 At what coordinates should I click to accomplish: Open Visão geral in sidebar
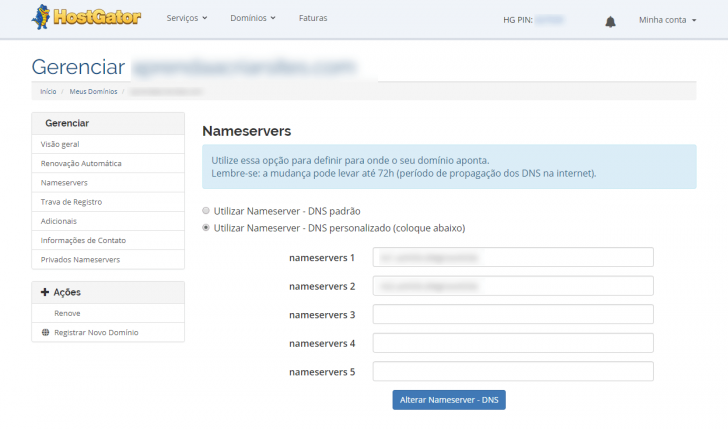[x=108, y=144]
